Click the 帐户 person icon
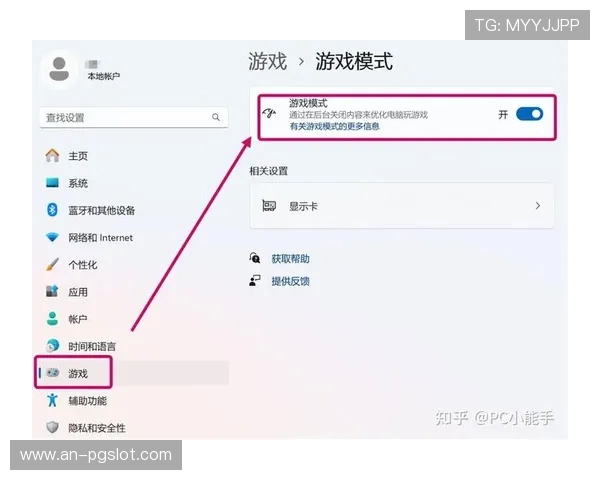The width and height of the screenshot is (600, 480). tap(52, 318)
